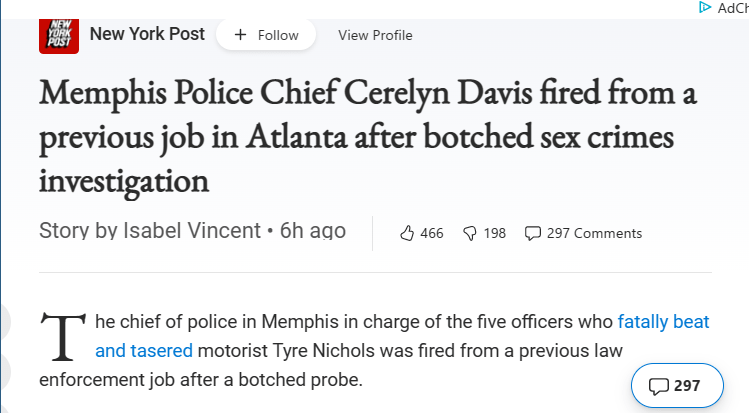Follow the New York Post publisher
This screenshot has width=749, height=413.
[x=266, y=35]
